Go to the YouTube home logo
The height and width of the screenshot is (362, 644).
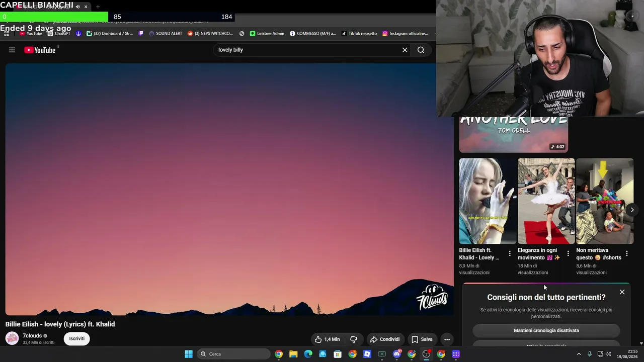point(40,50)
